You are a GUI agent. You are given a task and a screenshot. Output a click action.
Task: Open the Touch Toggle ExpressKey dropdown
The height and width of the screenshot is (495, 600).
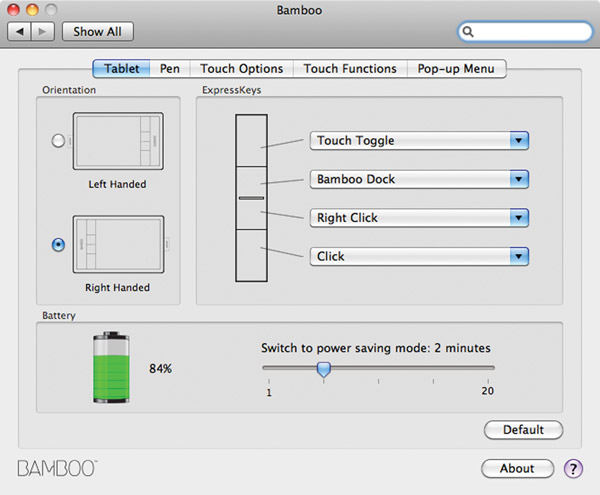tap(419, 140)
